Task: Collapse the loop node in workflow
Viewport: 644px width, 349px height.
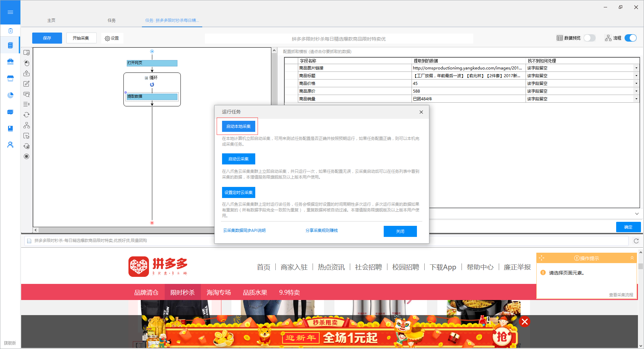Action: [x=146, y=78]
